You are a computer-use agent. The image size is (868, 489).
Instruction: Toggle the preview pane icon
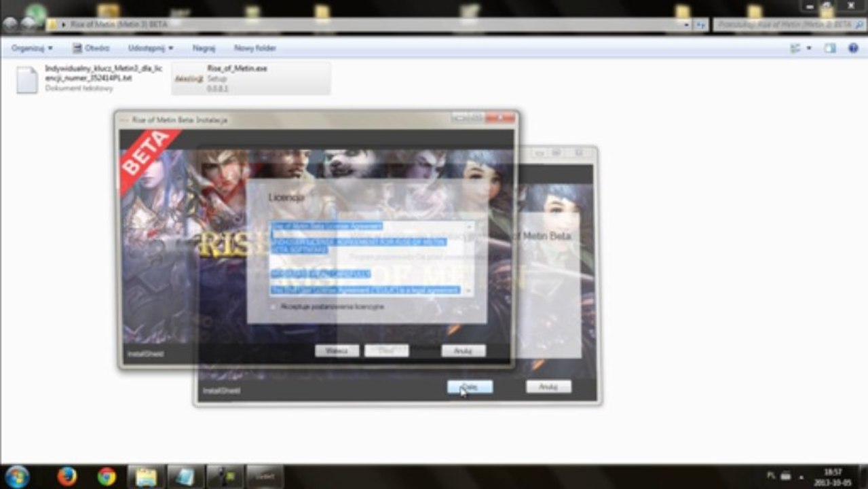830,48
